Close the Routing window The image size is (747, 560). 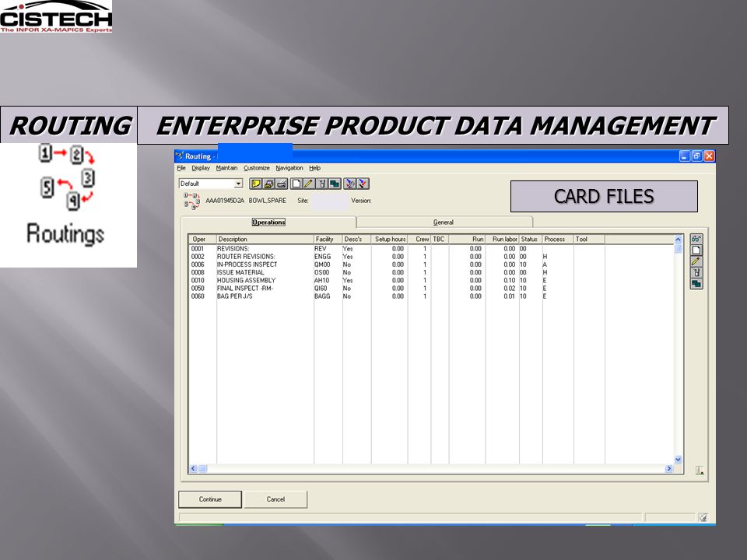coord(709,156)
